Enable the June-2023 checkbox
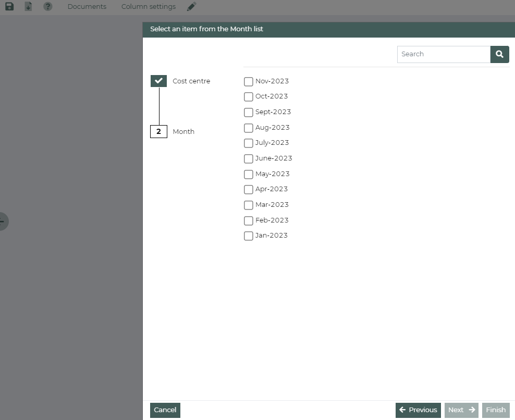Viewport: 515px width, 420px height. (x=248, y=158)
